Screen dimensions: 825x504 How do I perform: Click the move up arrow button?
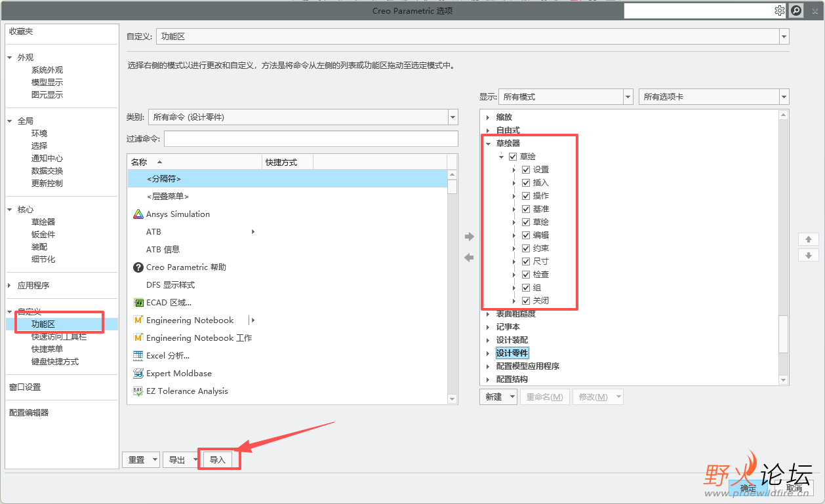[809, 239]
